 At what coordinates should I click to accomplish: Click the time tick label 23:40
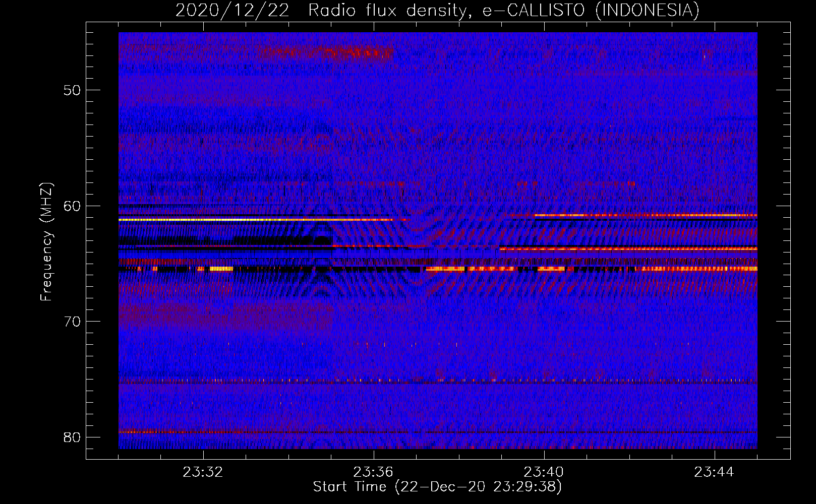coord(544,472)
